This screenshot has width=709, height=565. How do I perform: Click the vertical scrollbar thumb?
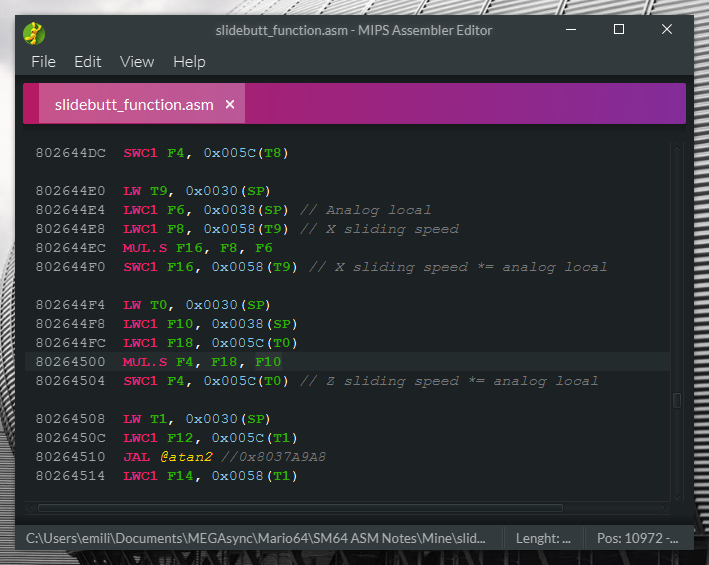coord(677,400)
